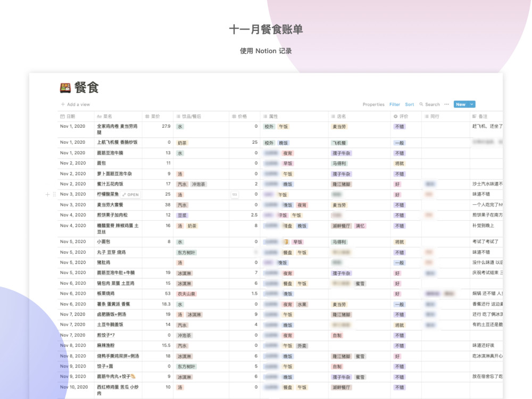The width and height of the screenshot is (532, 399).
Task: Click the 农夫山泉 tag in 板栗烧鸡 row
Action: [187, 294]
